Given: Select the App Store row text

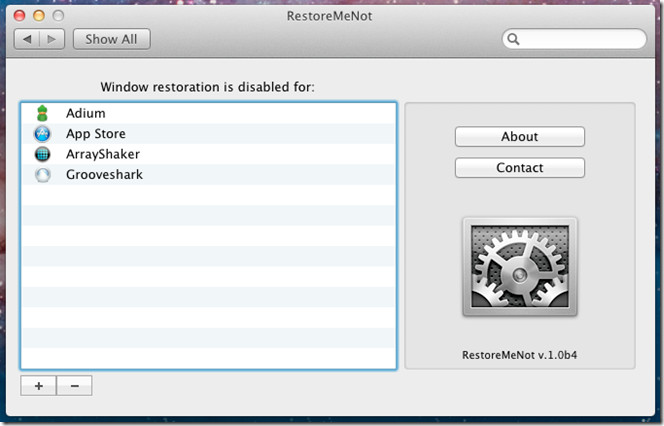Looking at the screenshot, I should pos(96,134).
